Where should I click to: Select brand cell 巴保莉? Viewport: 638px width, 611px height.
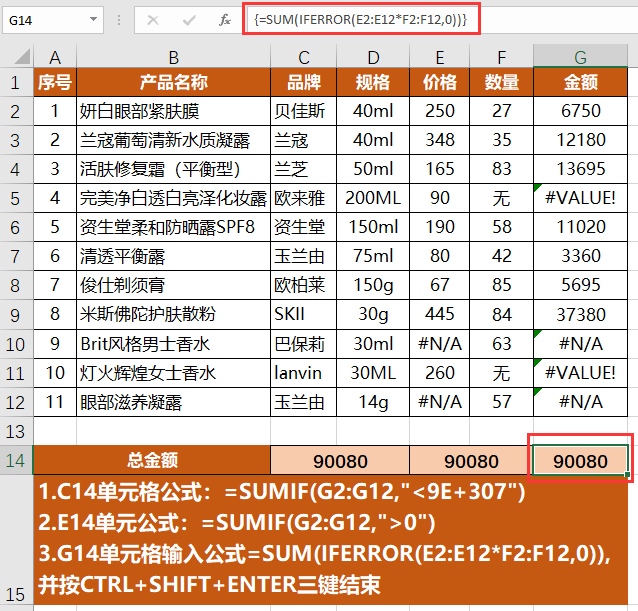pyautogui.click(x=304, y=344)
